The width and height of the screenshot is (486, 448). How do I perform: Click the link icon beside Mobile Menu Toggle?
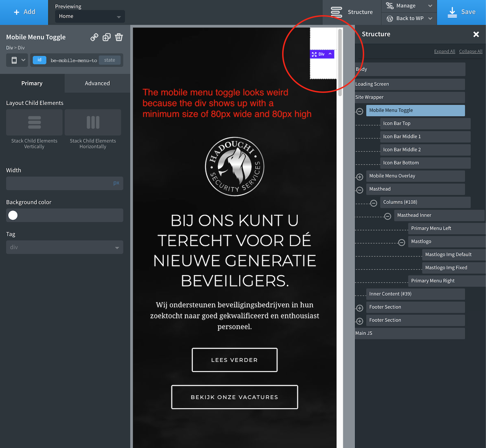point(94,37)
